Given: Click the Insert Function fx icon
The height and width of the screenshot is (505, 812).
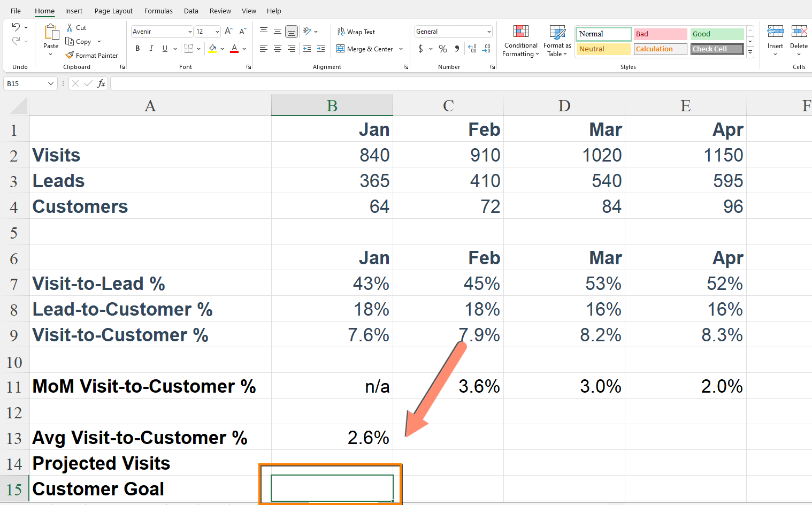Looking at the screenshot, I should 101,83.
